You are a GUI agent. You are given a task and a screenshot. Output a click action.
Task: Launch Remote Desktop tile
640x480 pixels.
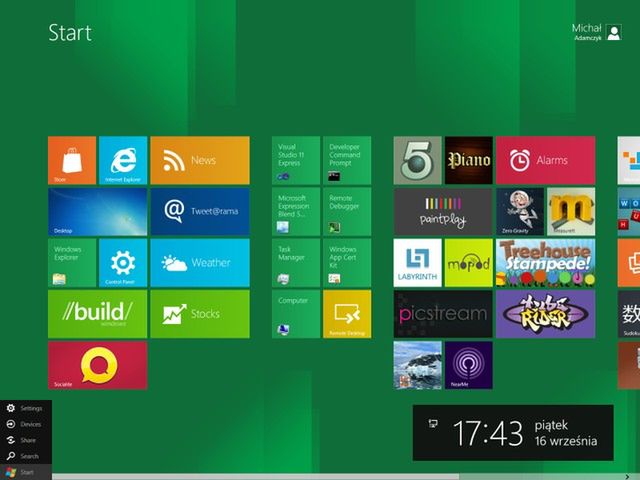(347, 314)
